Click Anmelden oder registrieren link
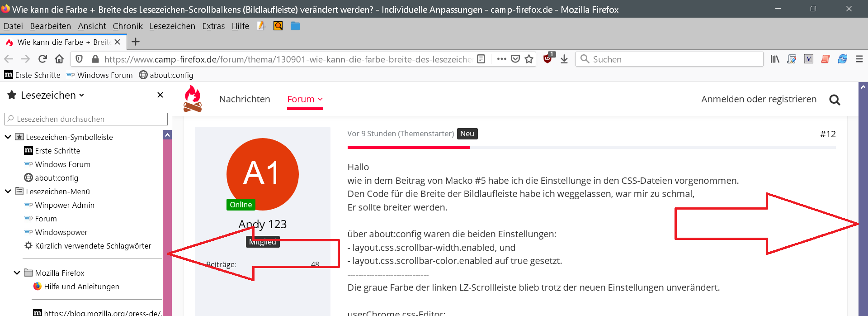The height and width of the screenshot is (316, 868). coord(759,99)
